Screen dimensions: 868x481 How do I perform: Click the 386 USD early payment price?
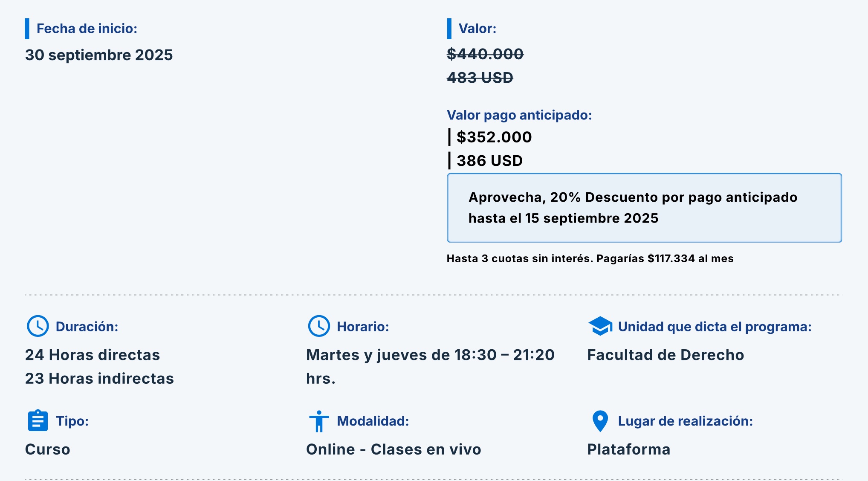(489, 161)
